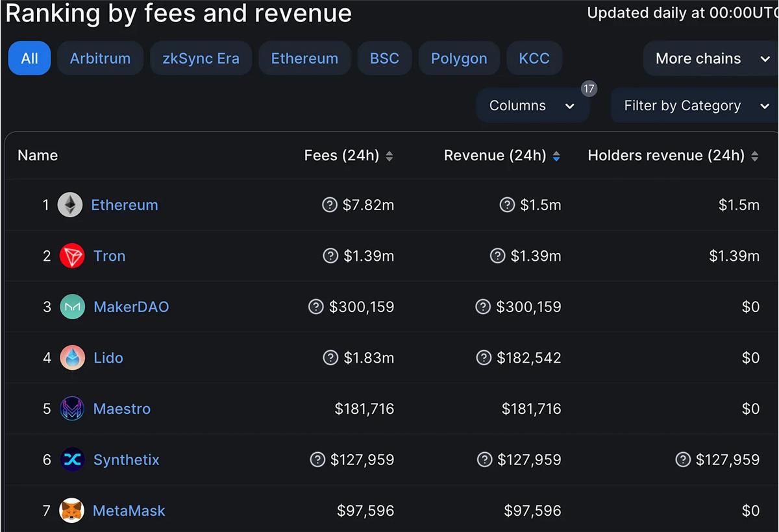779x532 pixels.
Task: Select the BSC chain tab
Action: [x=384, y=58]
